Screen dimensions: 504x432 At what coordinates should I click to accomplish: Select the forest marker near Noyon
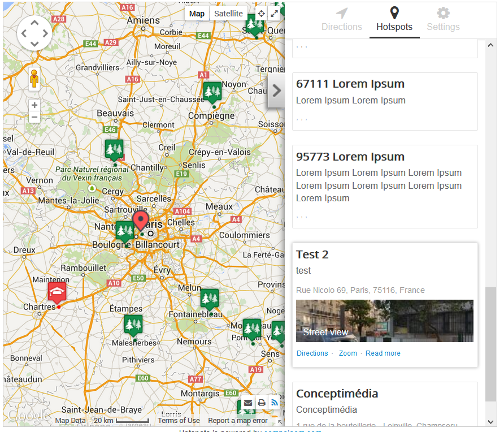click(x=212, y=92)
